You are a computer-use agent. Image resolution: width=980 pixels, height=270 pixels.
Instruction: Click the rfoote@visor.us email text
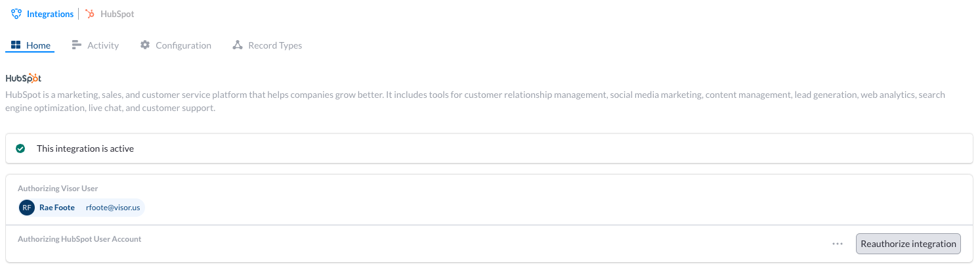(x=113, y=208)
